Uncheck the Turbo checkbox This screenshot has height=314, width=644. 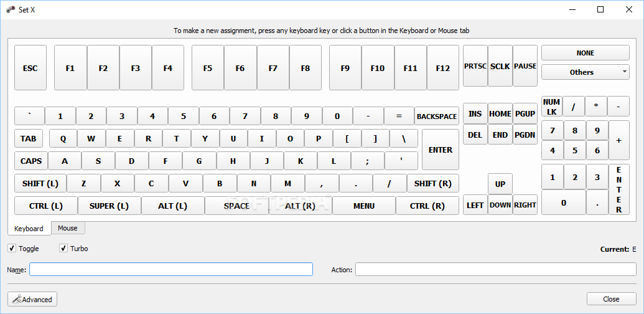coord(63,248)
